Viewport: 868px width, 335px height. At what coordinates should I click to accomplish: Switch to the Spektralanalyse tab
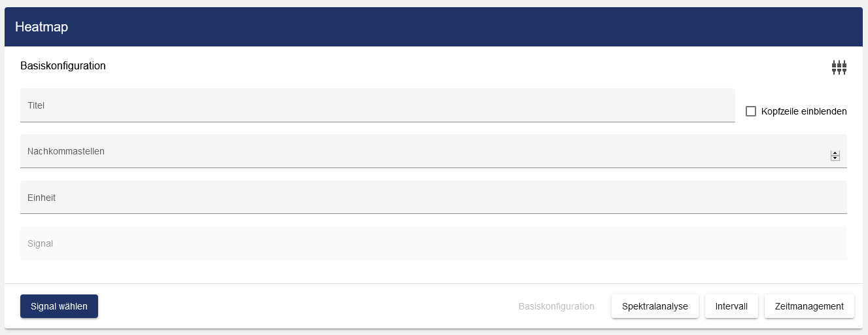point(655,306)
